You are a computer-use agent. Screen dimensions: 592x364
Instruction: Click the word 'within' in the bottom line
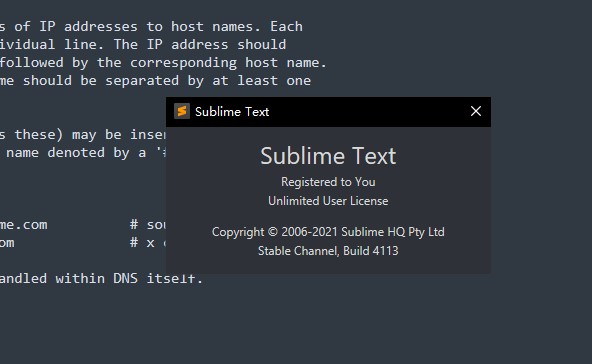(x=80, y=279)
